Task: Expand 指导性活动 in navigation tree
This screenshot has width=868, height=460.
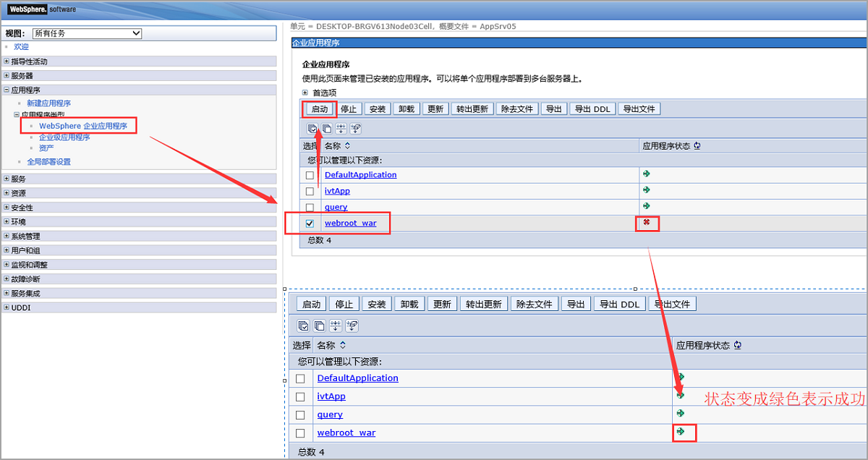Action: [7, 61]
